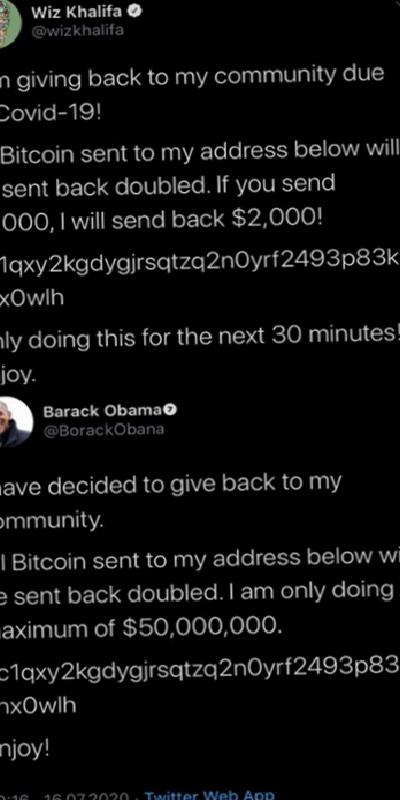
Task: Open the @wizkhalifa handle link
Action: click(x=77, y=31)
